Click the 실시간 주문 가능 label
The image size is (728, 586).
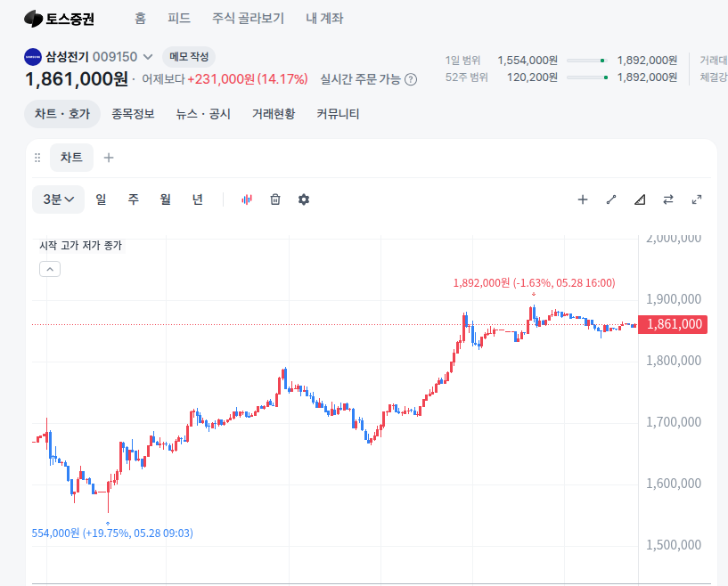pyautogui.click(x=361, y=79)
